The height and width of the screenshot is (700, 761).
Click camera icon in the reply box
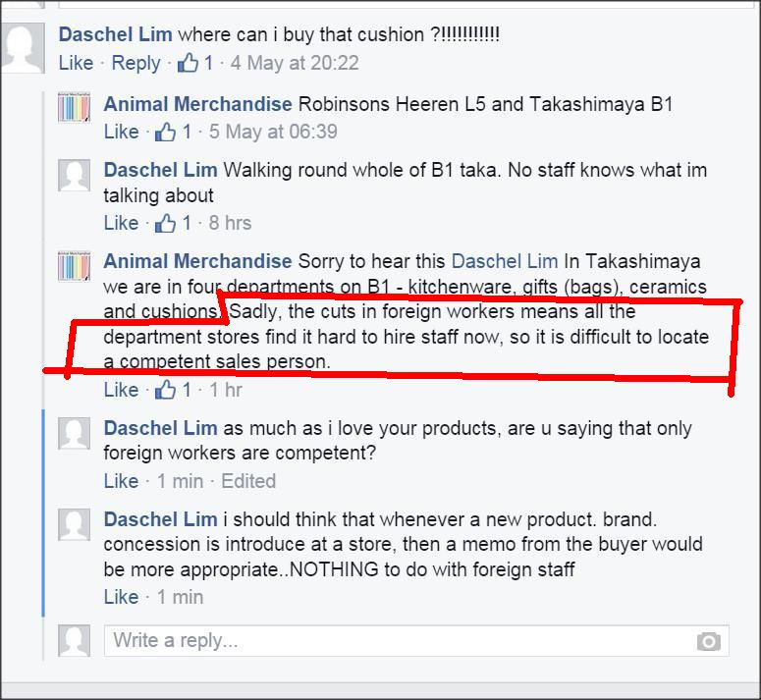tap(709, 641)
